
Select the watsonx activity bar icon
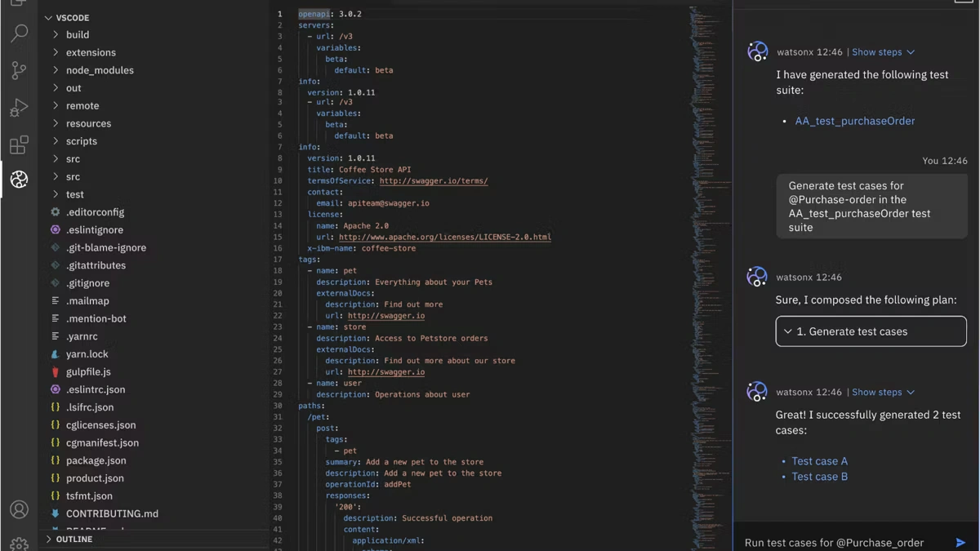click(x=19, y=180)
